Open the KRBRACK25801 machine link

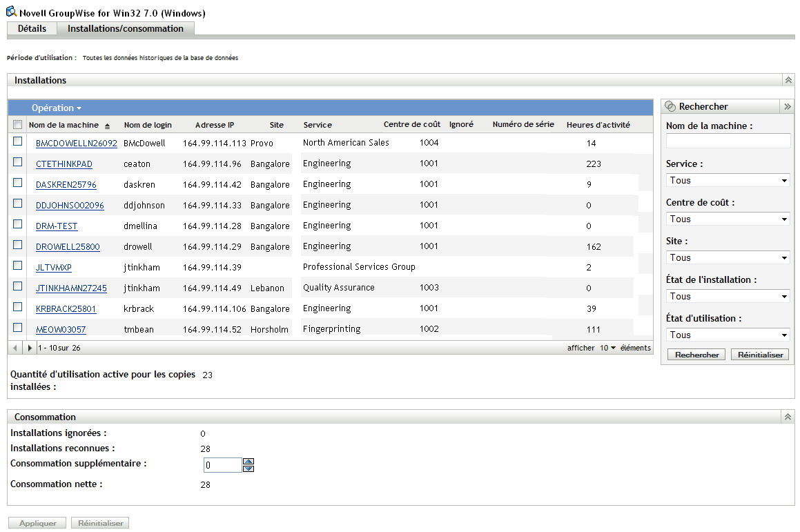tap(66, 309)
